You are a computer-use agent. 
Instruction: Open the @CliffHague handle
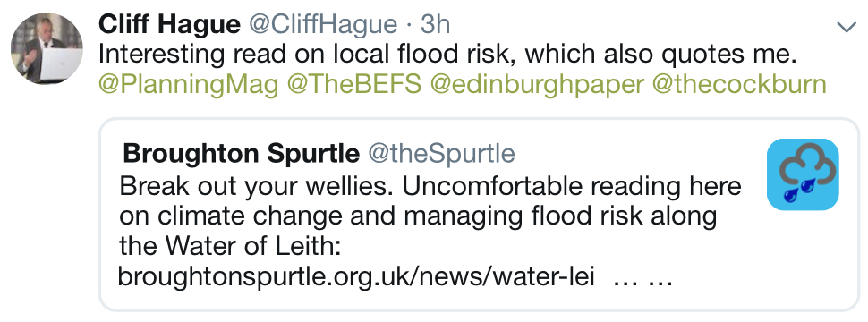[323, 24]
